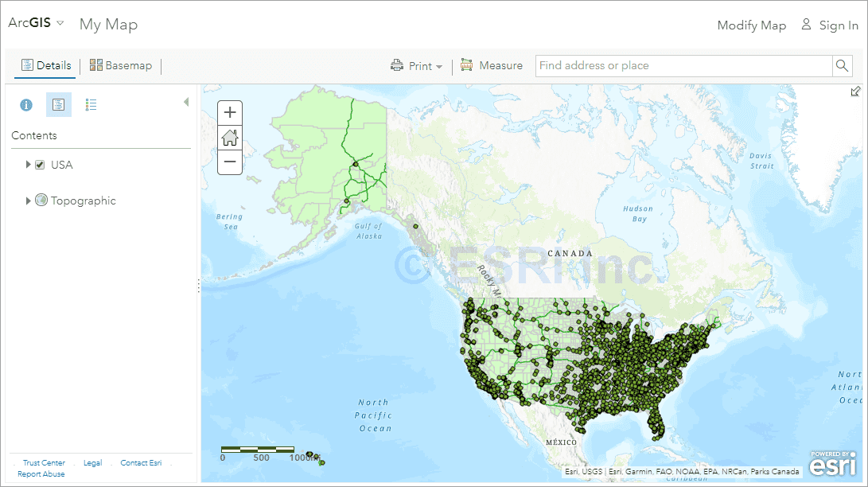Screen dimensions: 868x487
Task: Expand the Topographic layer tree item
Action: [28, 201]
